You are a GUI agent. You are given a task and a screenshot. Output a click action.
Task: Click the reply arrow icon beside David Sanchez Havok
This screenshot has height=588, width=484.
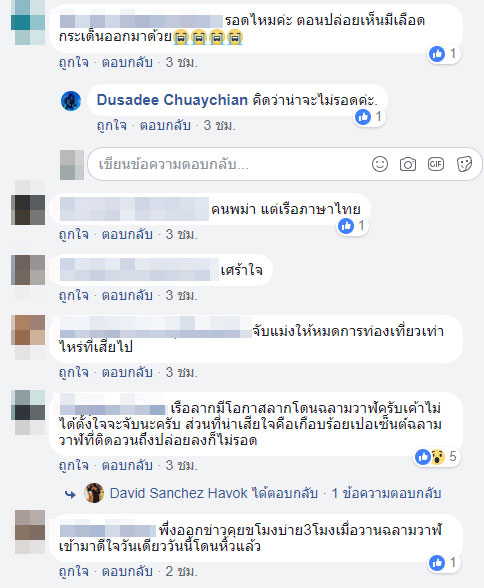pyautogui.click(x=70, y=495)
